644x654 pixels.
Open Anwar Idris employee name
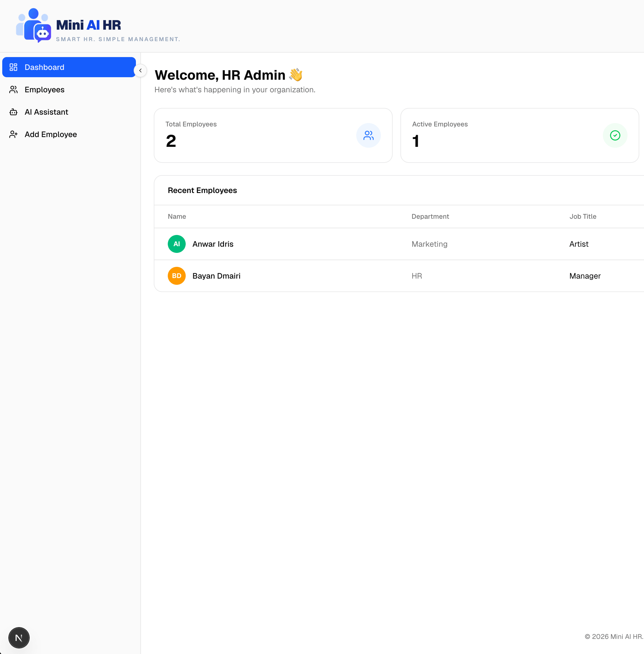[213, 244]
